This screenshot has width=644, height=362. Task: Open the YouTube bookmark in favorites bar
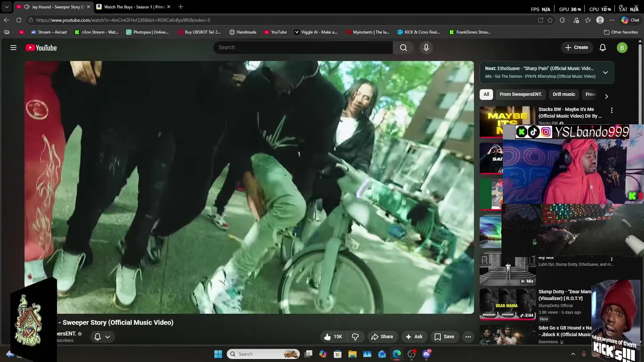click(x=275, y=32)
